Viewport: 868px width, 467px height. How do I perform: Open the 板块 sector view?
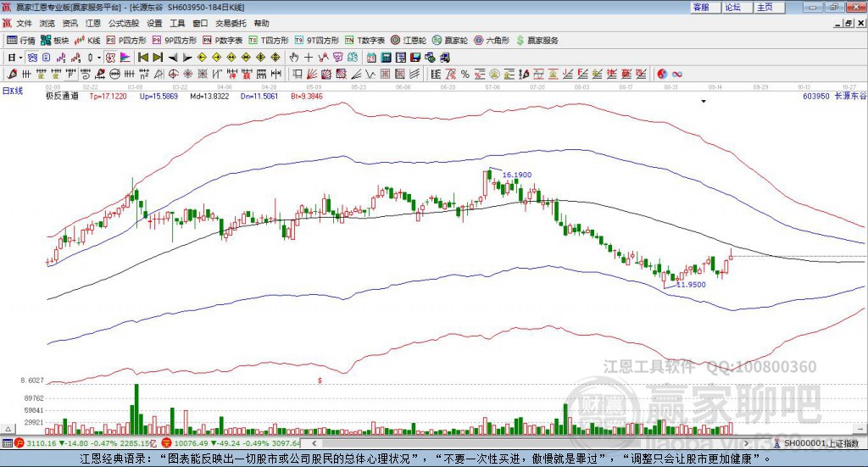point(55,41)
